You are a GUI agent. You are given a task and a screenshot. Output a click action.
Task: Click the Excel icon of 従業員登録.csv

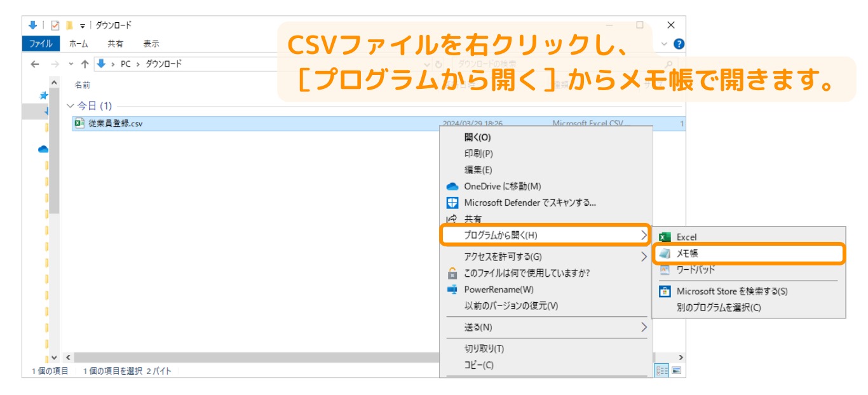[80, 123]
